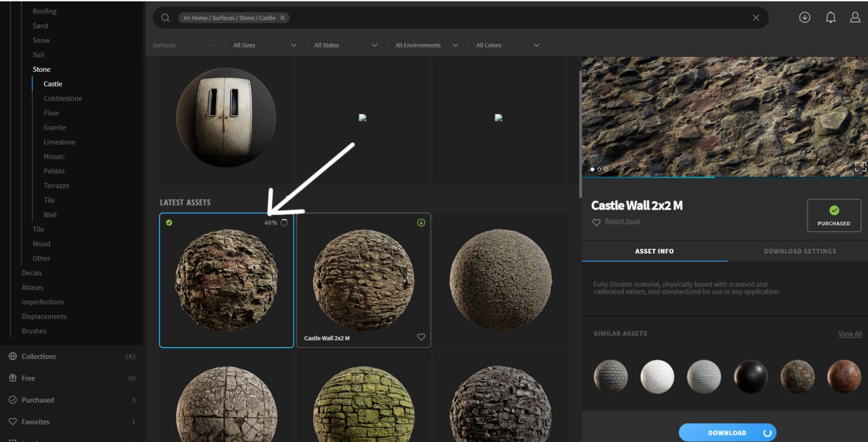Viewport: 868px width, 442px height.
Task: Open Atlases in the sidebar
Action: click(33, 287)
